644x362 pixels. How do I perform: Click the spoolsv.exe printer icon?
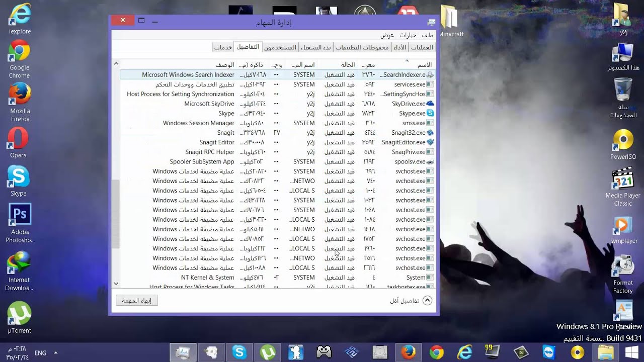(x=430, y=162)
